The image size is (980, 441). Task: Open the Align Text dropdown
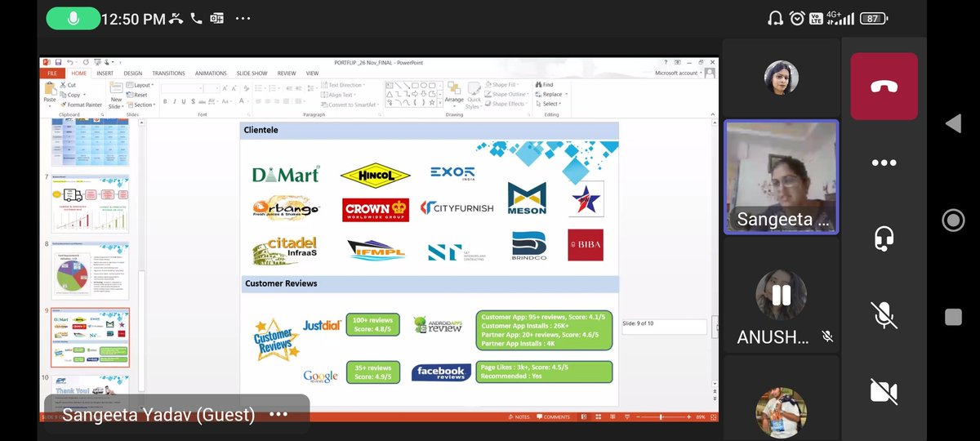point(339,95)
